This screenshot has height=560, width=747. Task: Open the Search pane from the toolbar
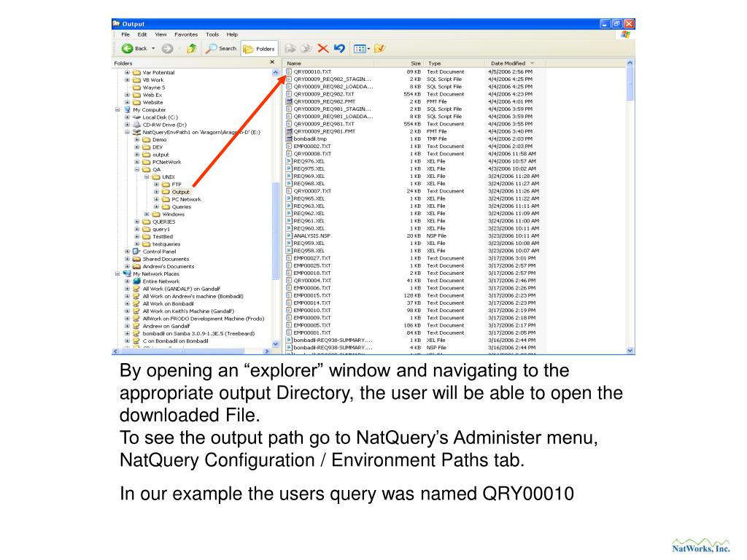click(221, 49)
